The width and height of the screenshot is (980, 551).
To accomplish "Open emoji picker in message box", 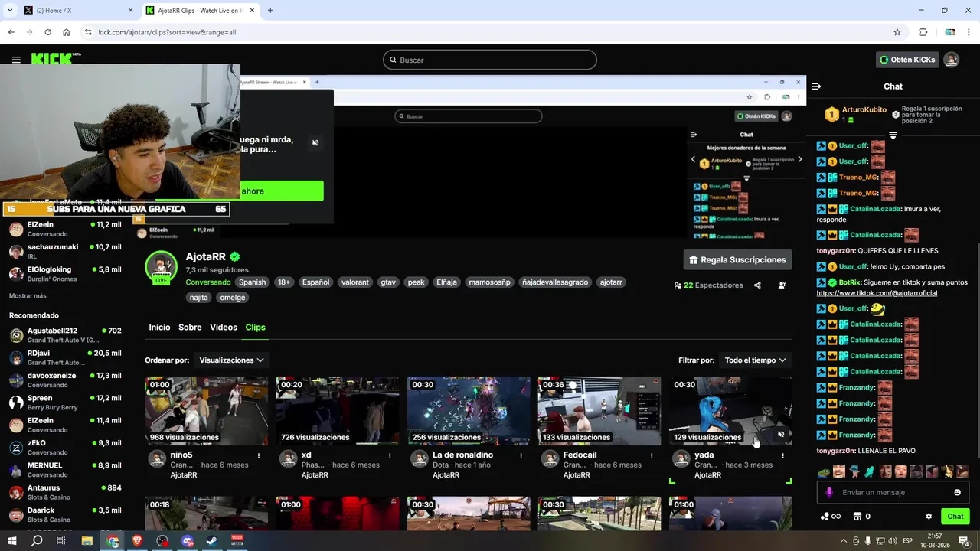I will coord(957,492).
